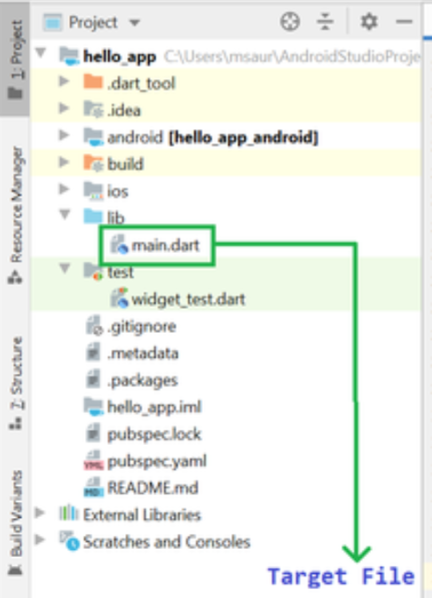Click the ios folder icon

93,191
